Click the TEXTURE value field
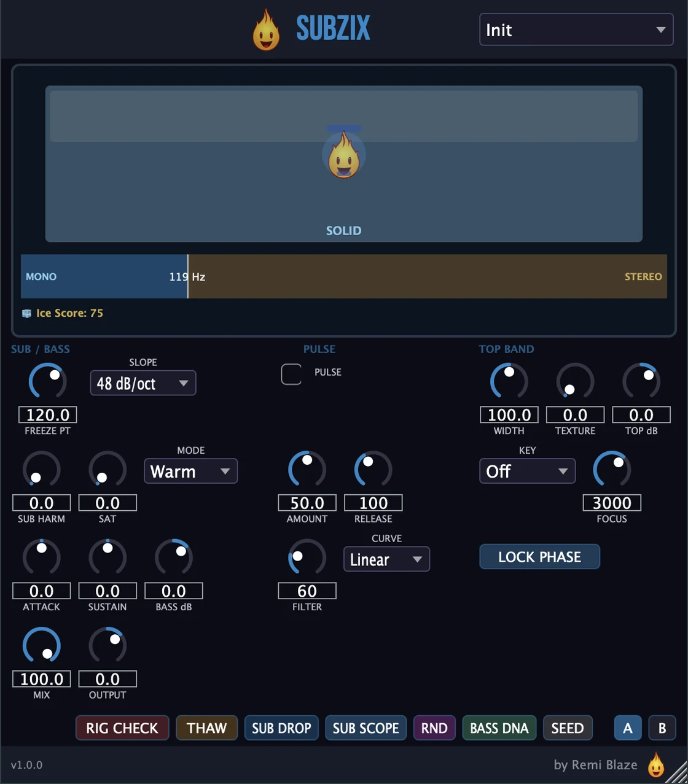This screenshot has height=784, width=688. coord(576,415)
